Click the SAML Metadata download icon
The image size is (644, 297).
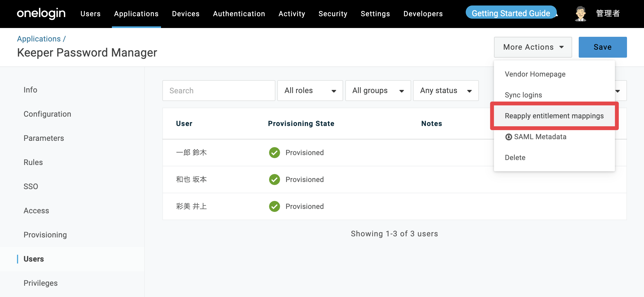click(x=509, y=137)
